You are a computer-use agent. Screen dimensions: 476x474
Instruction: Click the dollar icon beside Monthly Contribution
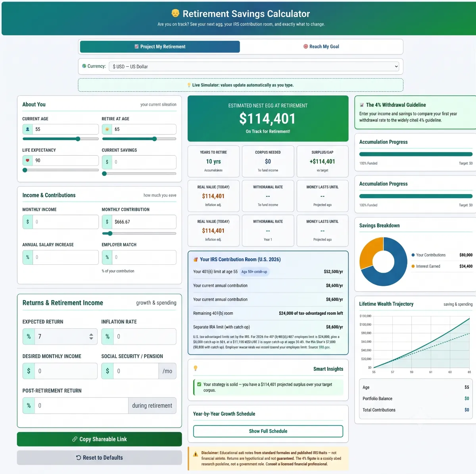pyautogui.click(x=107, y=222)
